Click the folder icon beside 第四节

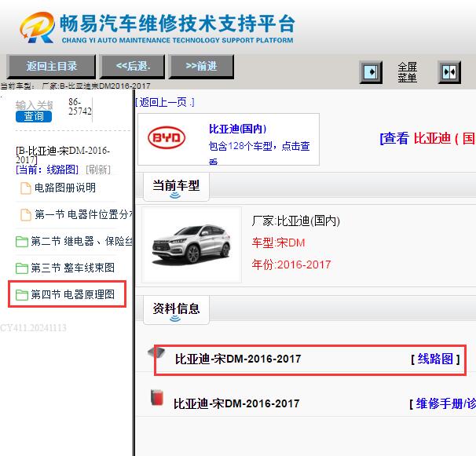(x=22, y=295)
